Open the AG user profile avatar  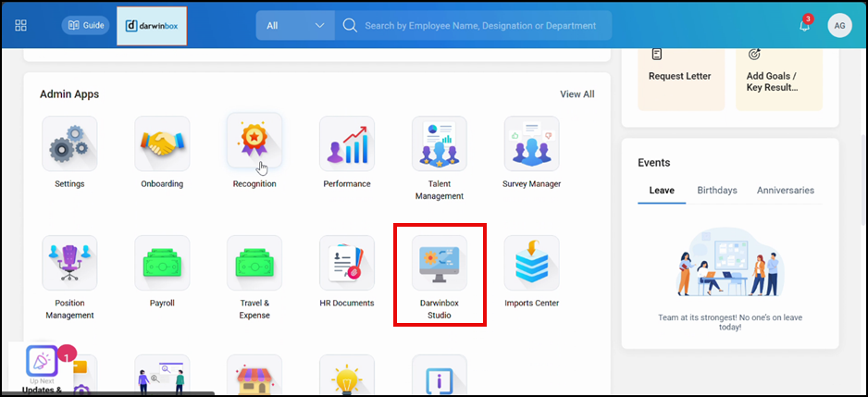pos(839,26)
